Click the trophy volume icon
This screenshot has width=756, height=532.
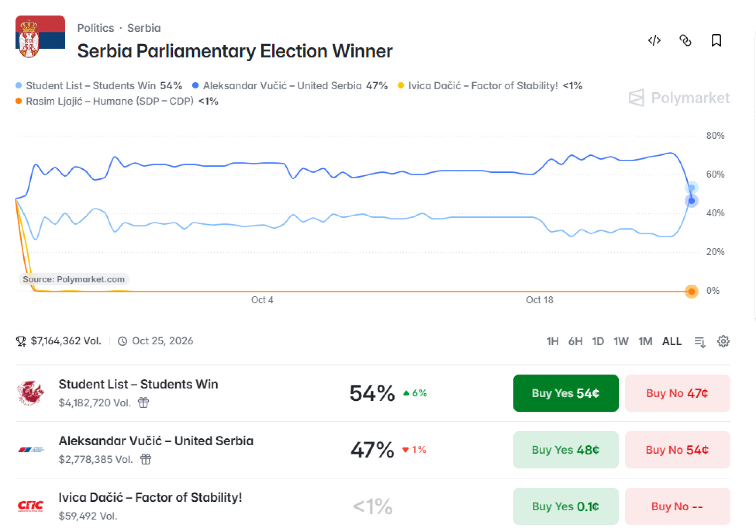coord(21,341)
